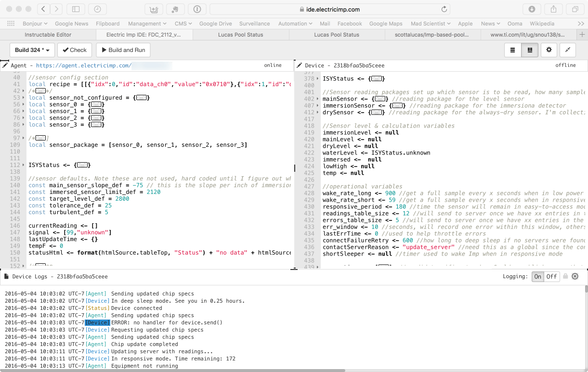Click 'Equipment not running' log entry
This screenshot has width=588, height=372.
click(x=144, y=366)
